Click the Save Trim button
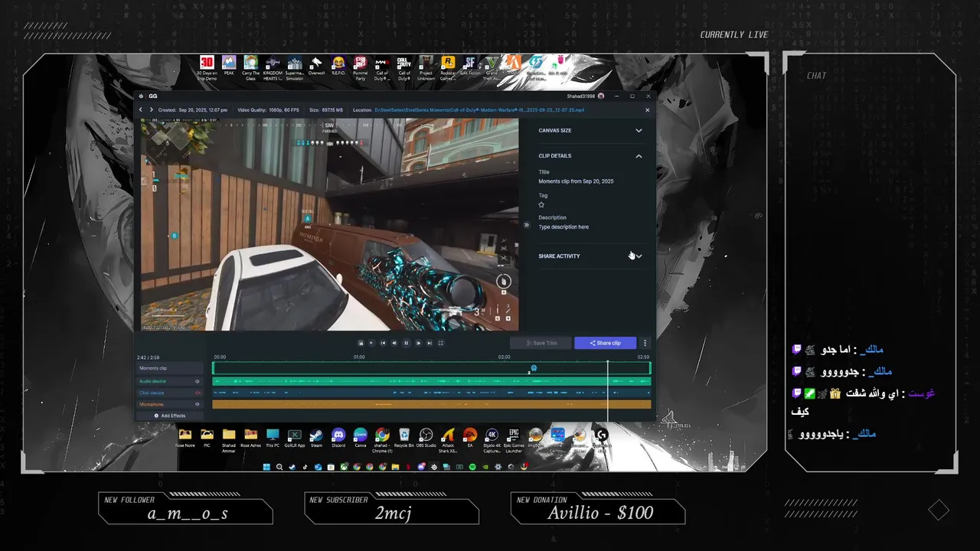This screenshot has height=551, width=980. [x=541, y=343]
